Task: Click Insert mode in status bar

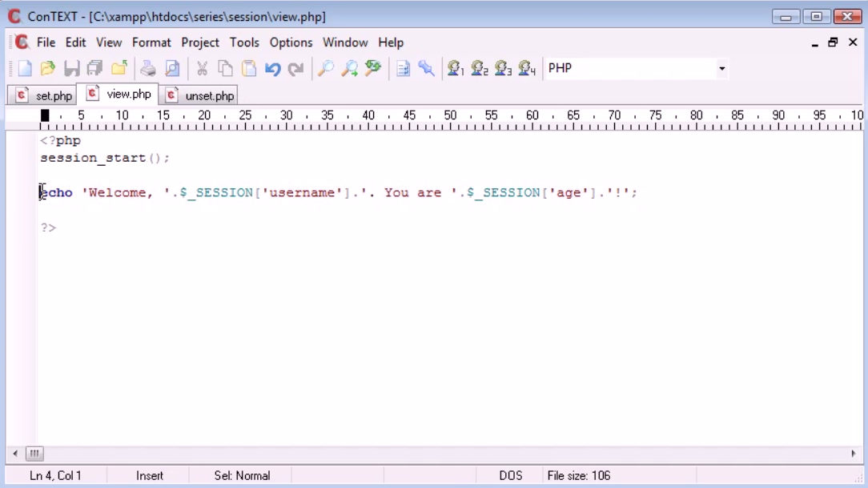Action: [150, 475]
